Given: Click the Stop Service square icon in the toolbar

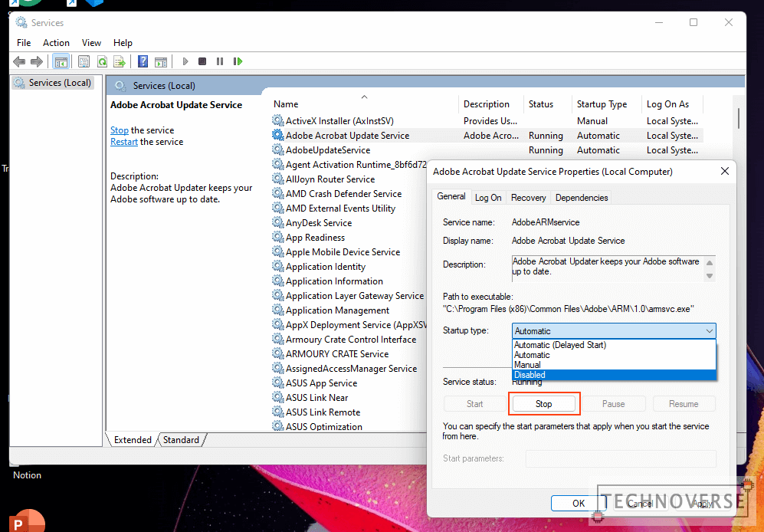Looking at the screenshot, I should (202, 61).
